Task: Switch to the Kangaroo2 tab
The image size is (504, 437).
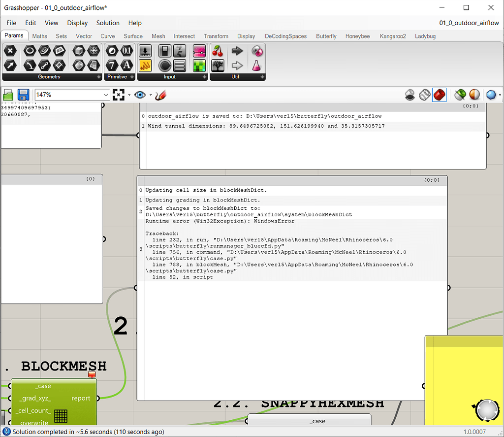Action: pos(392,36)
